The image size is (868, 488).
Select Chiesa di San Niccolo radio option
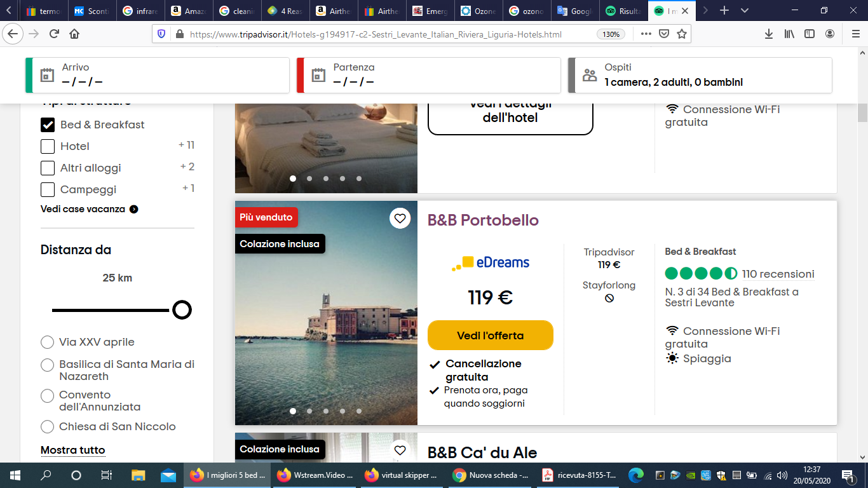[47, 427]
